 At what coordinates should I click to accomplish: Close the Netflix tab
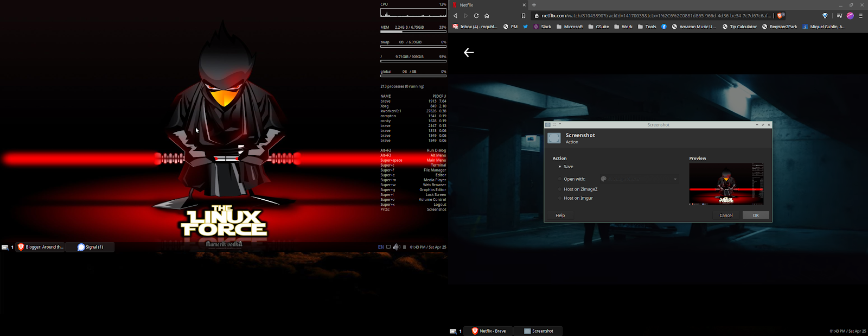(524, 5)
